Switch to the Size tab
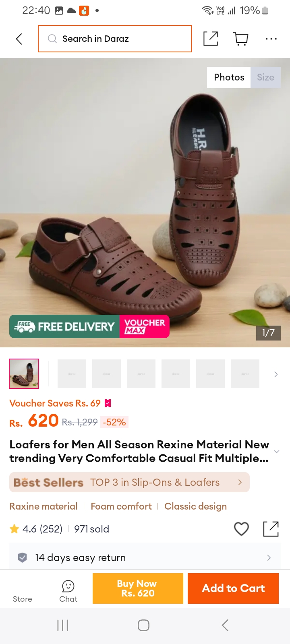Viewport: 290px width, 644px height. pos(265,77)
